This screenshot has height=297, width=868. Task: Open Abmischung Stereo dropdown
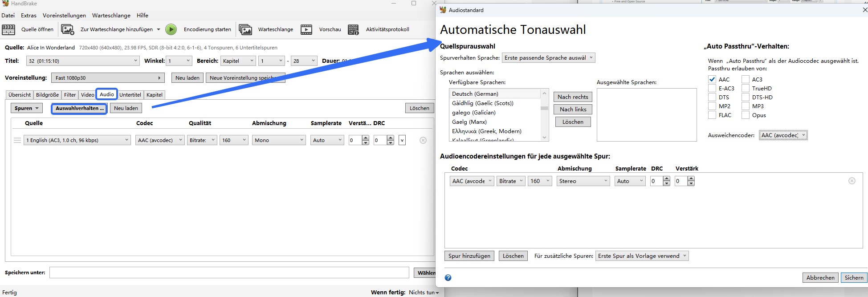(x=583, y=181)
